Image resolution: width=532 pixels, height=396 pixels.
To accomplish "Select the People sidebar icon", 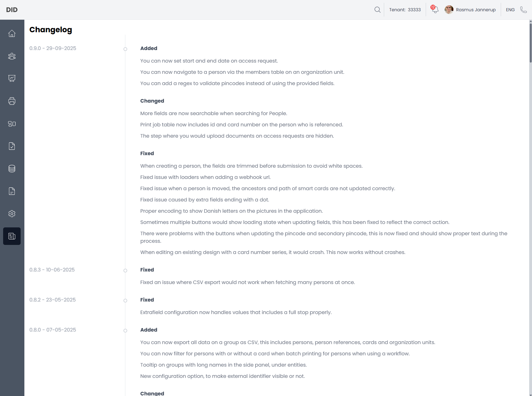I will tap(12, 56).
